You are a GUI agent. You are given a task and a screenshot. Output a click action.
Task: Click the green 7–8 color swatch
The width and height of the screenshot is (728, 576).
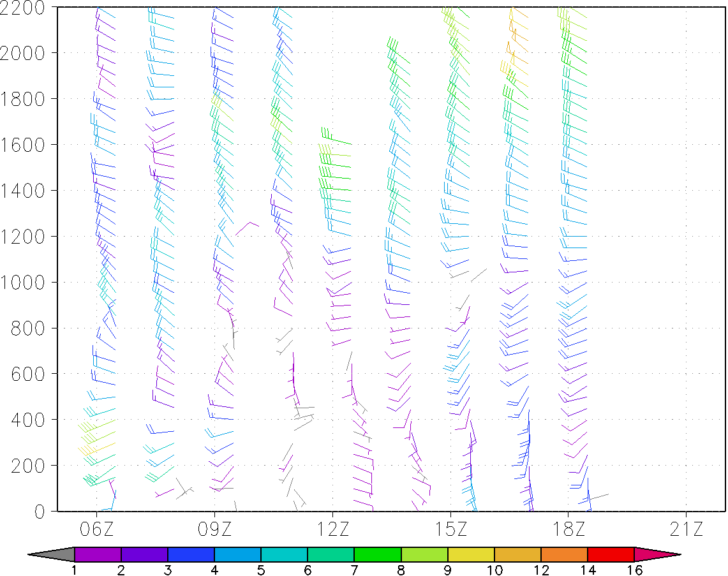(x=378, y=554)
